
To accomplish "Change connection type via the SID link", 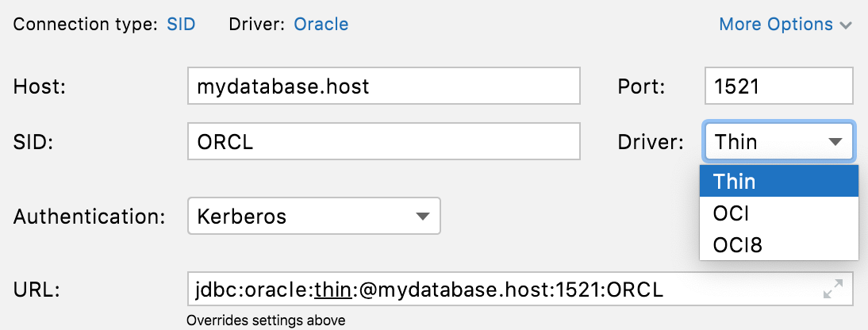I will click(181, 25).
